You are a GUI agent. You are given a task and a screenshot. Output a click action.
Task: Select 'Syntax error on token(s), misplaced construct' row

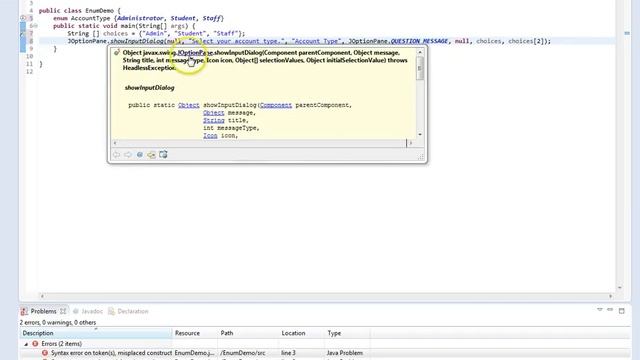(x=324, y=353)
